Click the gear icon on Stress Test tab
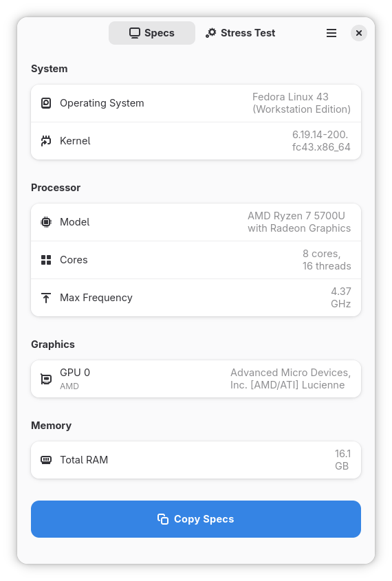The width and height of the screenshot is (392, 581). [x=211, y=33]
